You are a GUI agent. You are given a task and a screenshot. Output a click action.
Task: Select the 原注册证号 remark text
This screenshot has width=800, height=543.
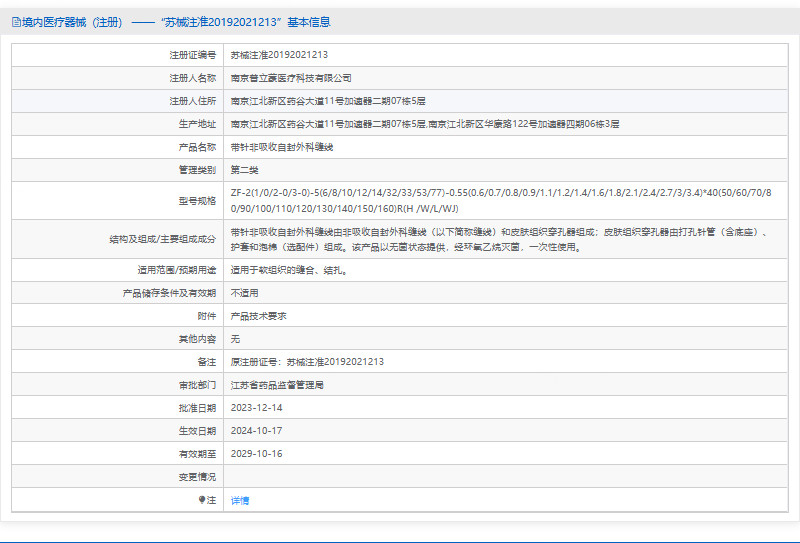point(307,362)
